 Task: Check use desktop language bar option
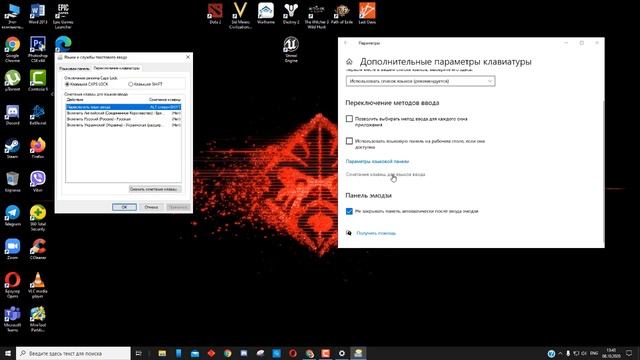pyautogui.click(x=349, y=141)
